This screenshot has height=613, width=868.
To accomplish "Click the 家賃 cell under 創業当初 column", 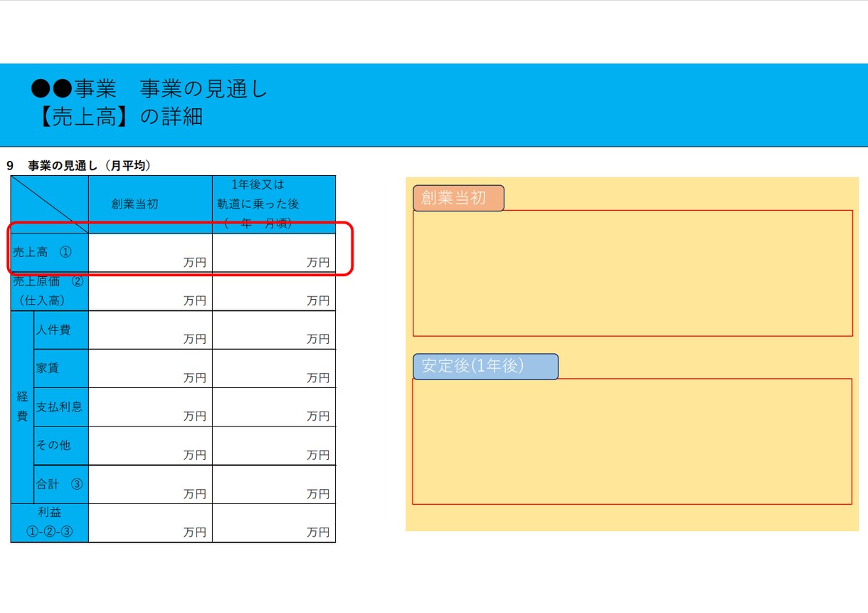I will pos(150,368).
